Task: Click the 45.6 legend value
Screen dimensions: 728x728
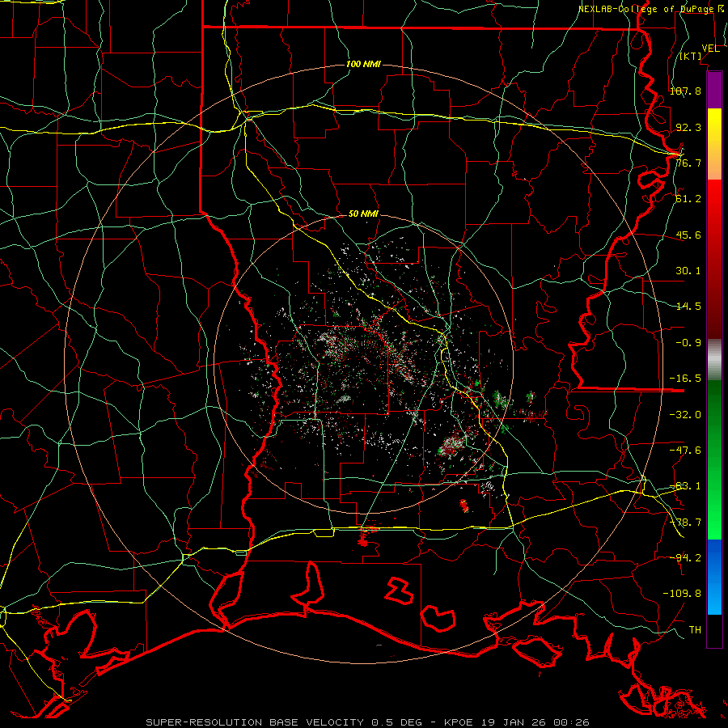Action: (x=688, y=235)
